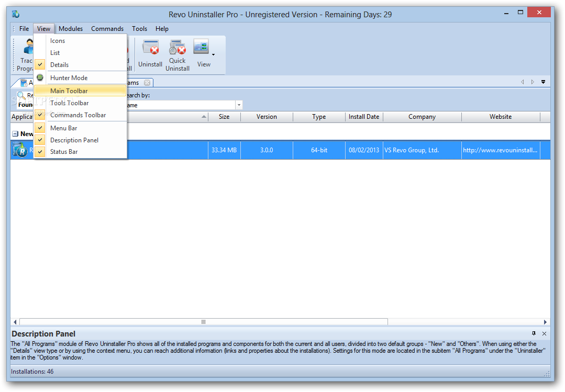This screenshot has width=565, height=392.
Task: Enable the Main Toolbar option
Action: pyautogui.click(x=80, y=91)
